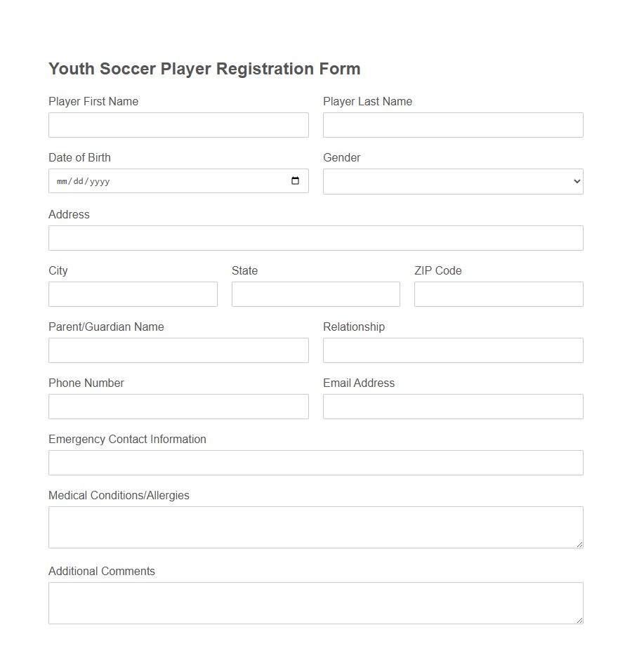The width and height of the screenshot is (632, 672).
Task: Click the Address input field
Action: pyautogui.click(x=315, y=237)
